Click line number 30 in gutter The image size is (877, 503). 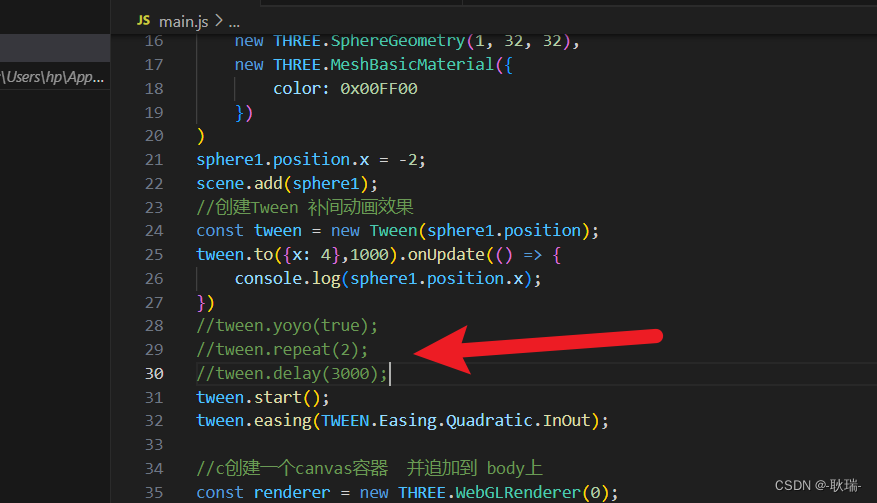pyautogui.click(x=154, y=374)
